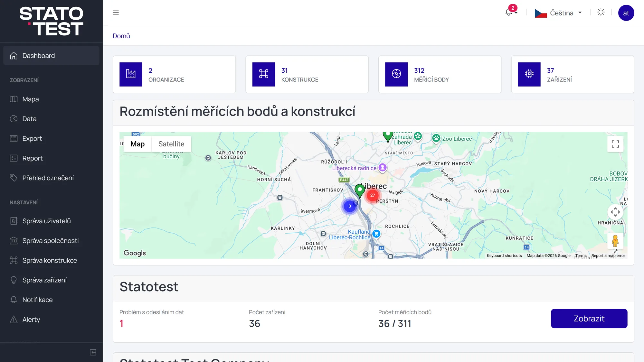
Task: Click the Správa konstrukce command icon
Action: tap(14, 260)
